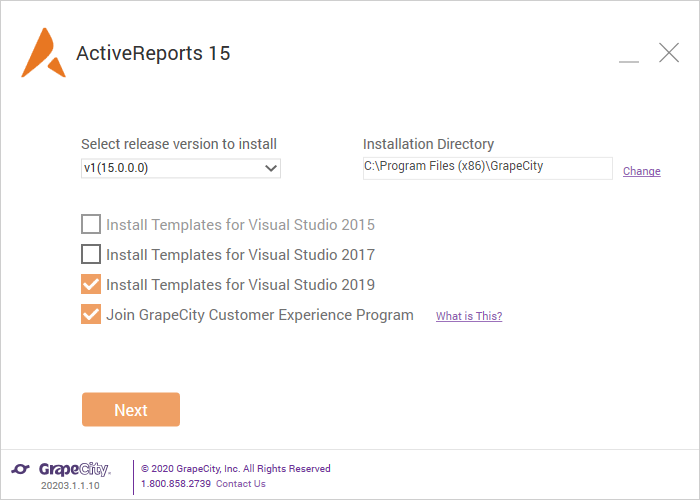Viewport: 700px width, 500px height.
Task: Click the Next button
Action: click(131, 409)
